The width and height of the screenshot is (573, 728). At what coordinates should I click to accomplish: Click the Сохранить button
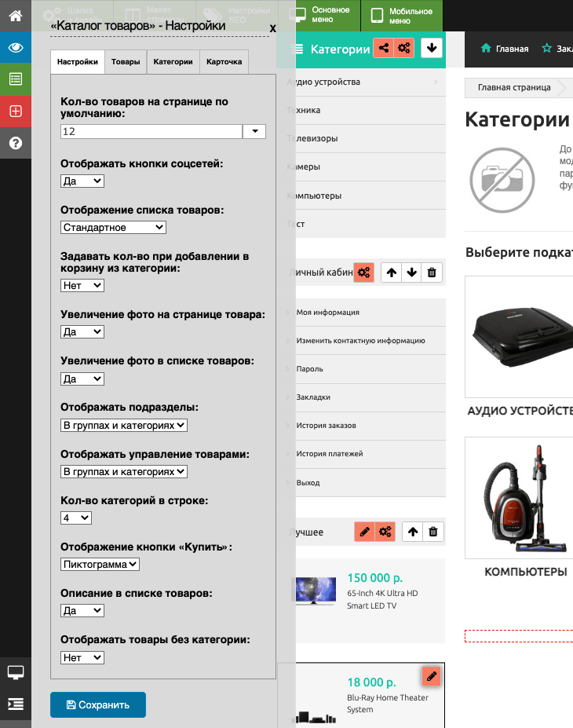coord(98,704)
